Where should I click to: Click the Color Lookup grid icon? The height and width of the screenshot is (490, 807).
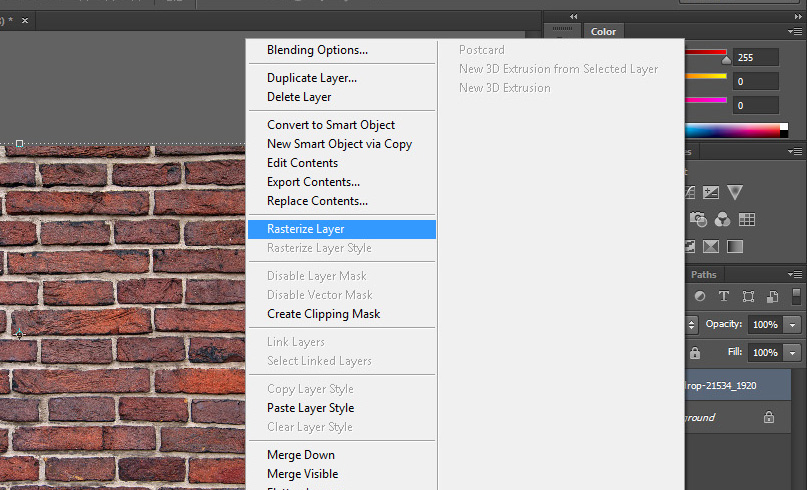point(746,219)
